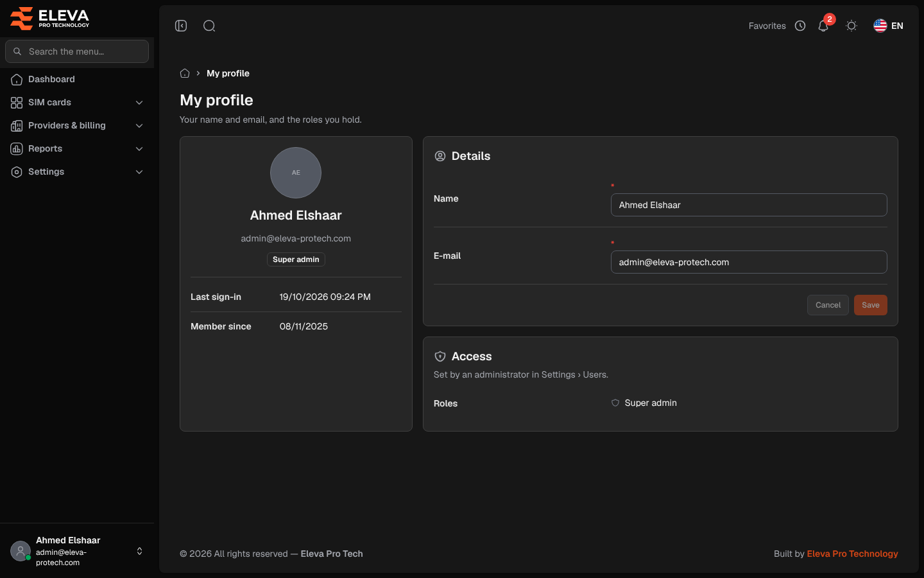Click into the Name input field
Image resolution: width=924 pixels, height=578 pixels.
749,205
